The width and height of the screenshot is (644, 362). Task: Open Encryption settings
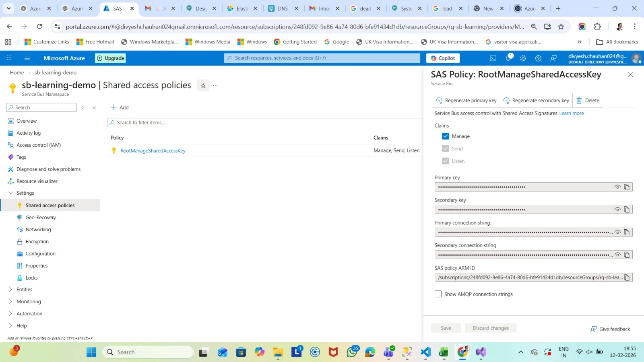(37, 242)
